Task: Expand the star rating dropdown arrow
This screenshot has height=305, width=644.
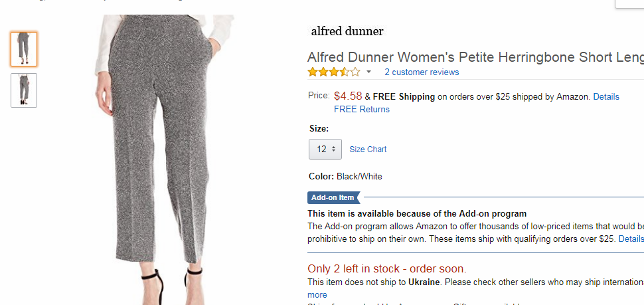Action: pyautogui.click(x=369, y=72)
